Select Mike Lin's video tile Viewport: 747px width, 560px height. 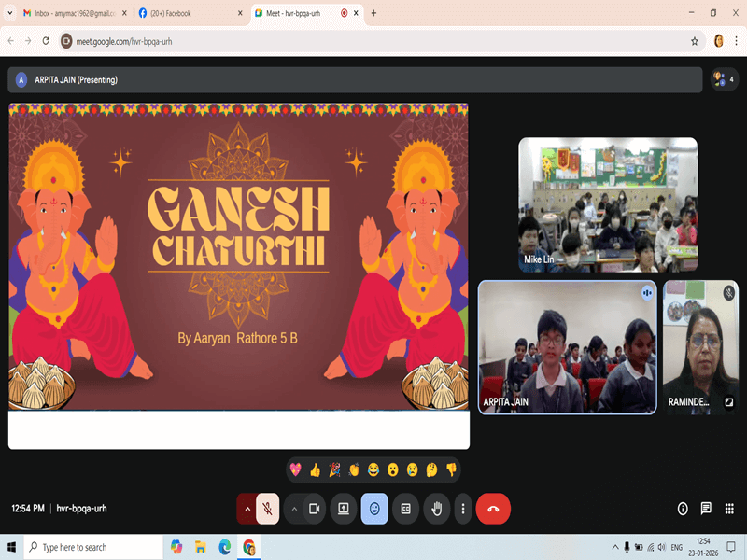click(x=608, y=204)
